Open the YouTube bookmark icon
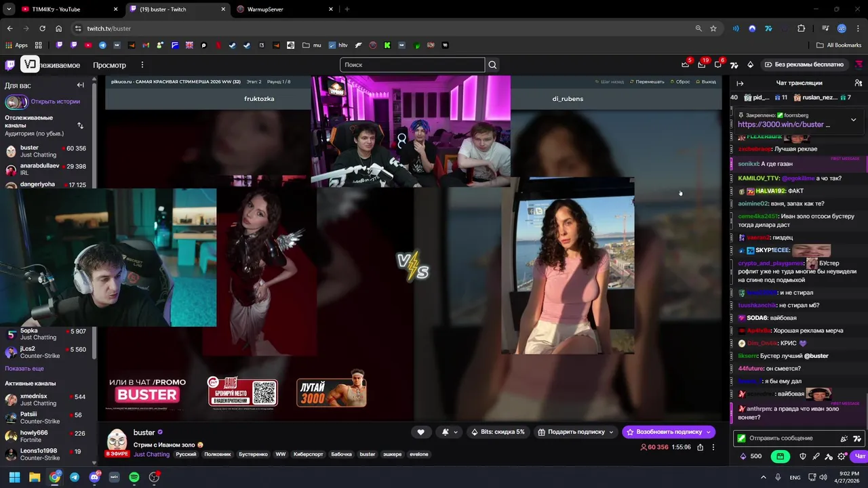The height and width of the screenshot is (488, 868). (x=88, y=45)
